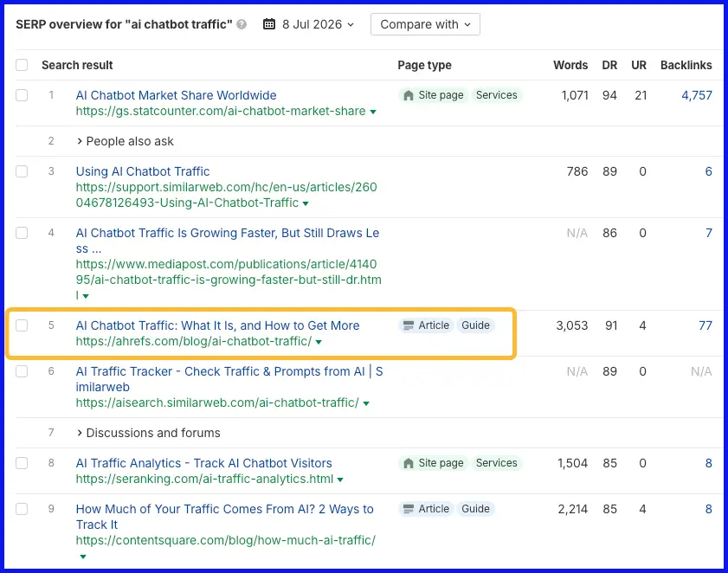Click the Article icon in the contentsquare result row

[409, 509]
